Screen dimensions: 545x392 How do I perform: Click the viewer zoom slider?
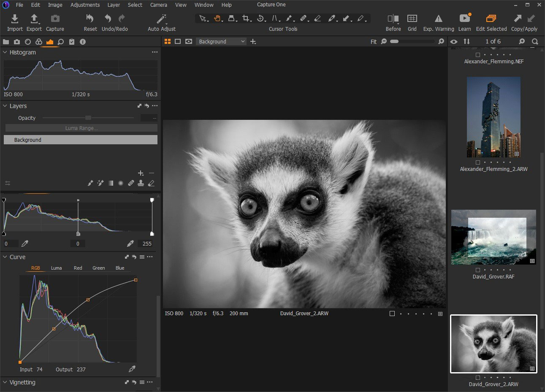tap(413, 41)
